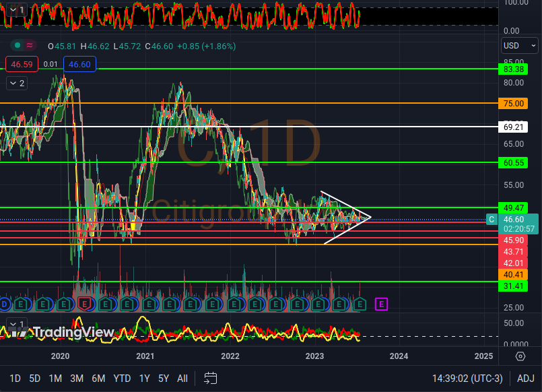This screenshot has width=542, height=392.
Task: Click the purple upcoming earnings E marker
Action: (x=381, y=304)
